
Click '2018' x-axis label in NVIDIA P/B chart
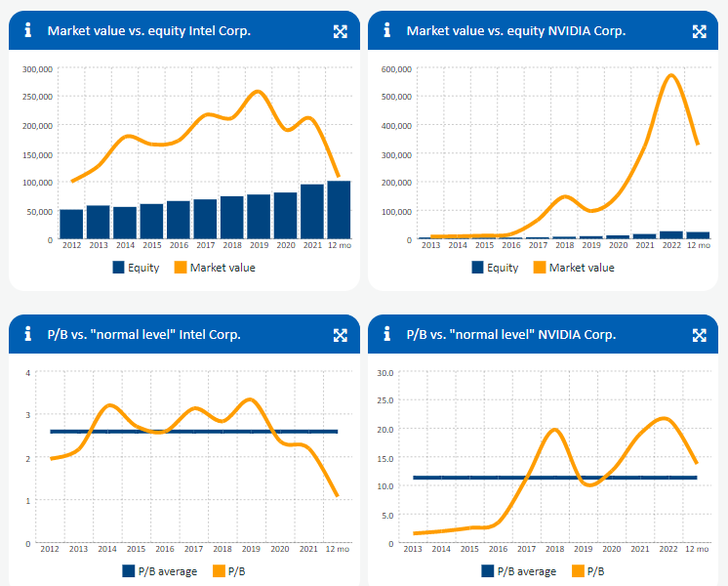pyautogui.click(x=555, y=549)
